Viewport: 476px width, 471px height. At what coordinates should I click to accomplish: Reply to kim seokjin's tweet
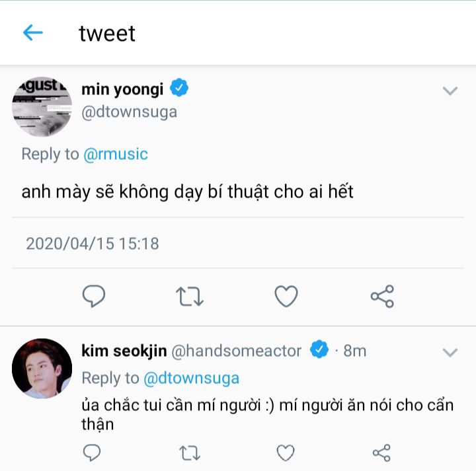coord(93,453)
